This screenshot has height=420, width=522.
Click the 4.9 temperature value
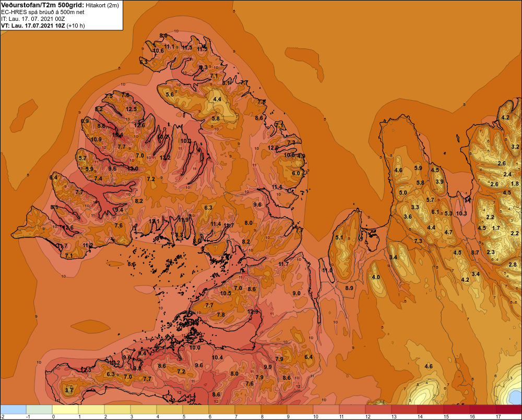[301, 157]
